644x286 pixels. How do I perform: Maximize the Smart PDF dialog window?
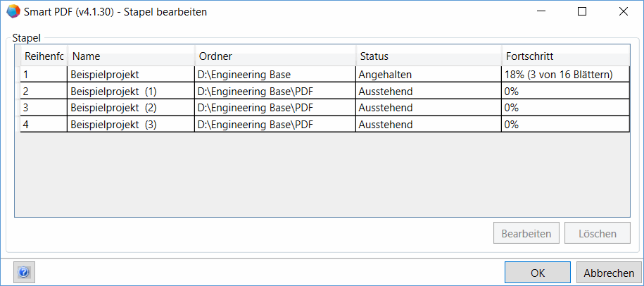point(581,12)
